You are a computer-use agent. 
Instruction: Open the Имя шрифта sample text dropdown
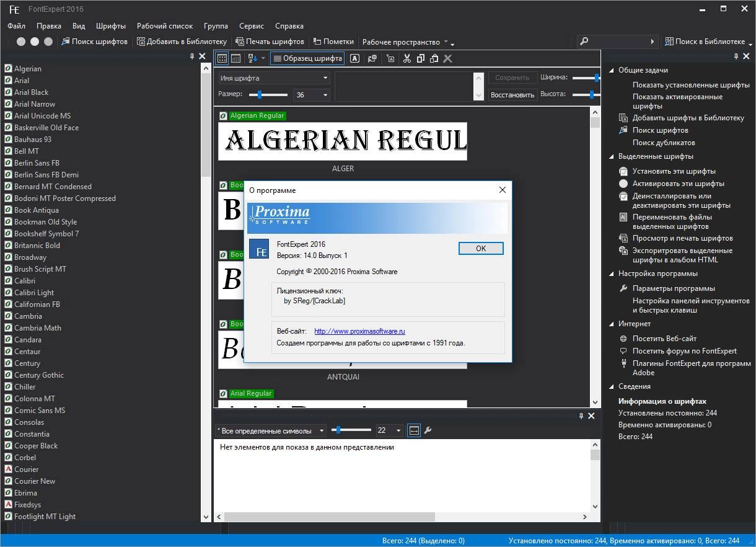pyautogui.click(x=274, y=78)
